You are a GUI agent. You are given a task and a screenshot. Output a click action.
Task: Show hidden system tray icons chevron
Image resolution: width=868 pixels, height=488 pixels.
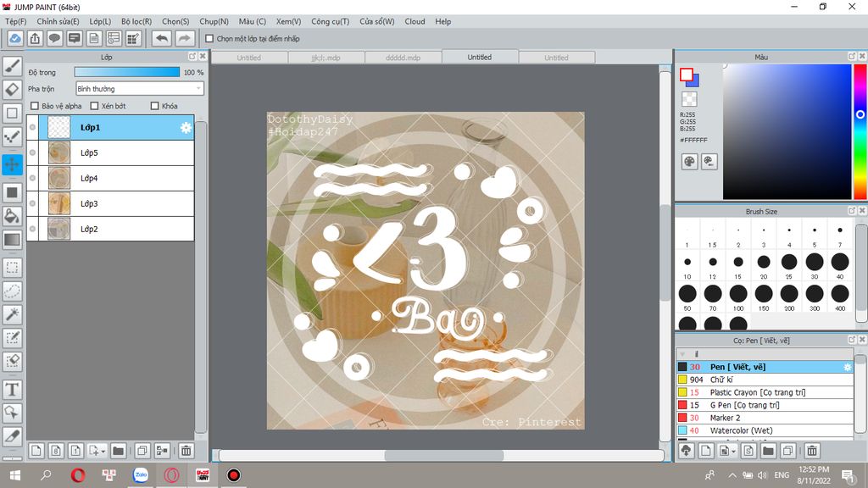pyautogui.click(x=732, y=474)
